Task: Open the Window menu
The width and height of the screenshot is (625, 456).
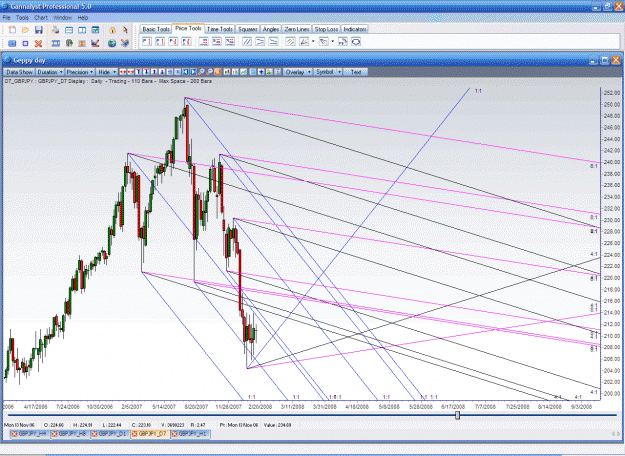Action: (63, 18)
